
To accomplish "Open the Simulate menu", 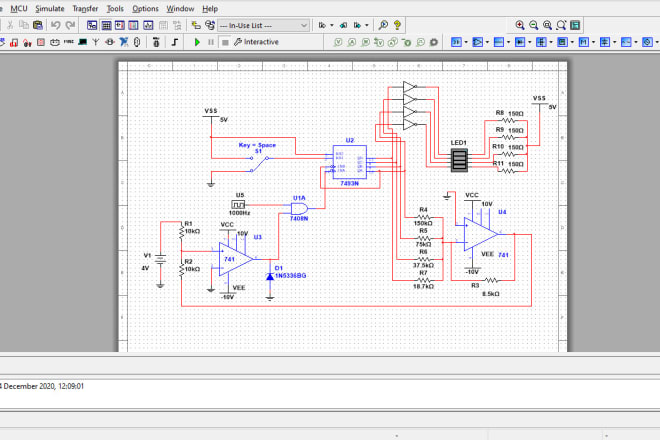I will (x=50, y=8).
